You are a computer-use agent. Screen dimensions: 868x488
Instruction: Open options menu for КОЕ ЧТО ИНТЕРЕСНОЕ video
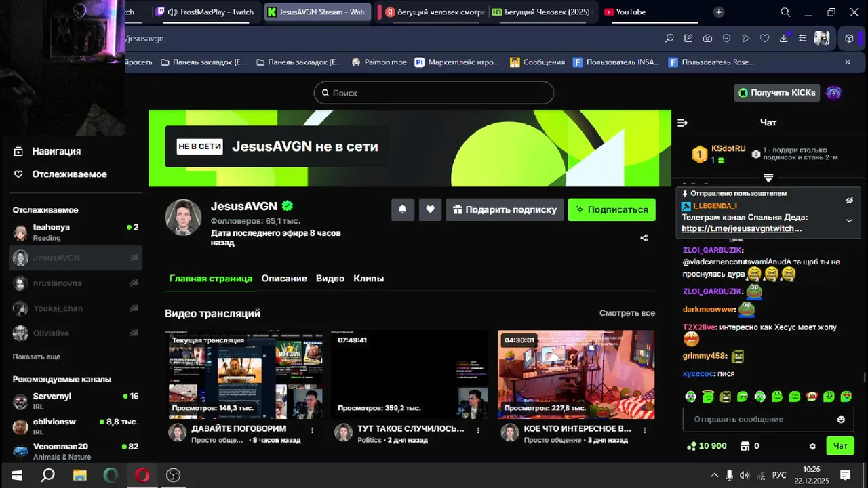pyautogui.click(x=644, y=430)
